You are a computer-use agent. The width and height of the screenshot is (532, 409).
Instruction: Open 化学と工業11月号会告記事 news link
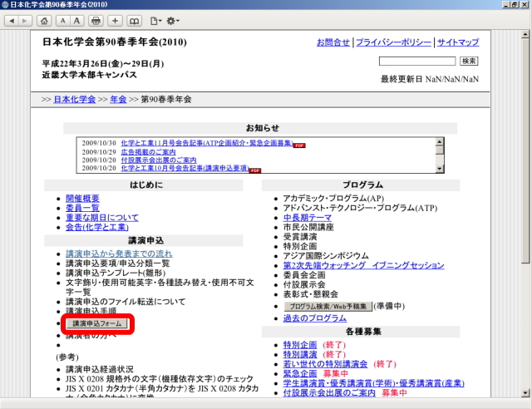(207, 143)
